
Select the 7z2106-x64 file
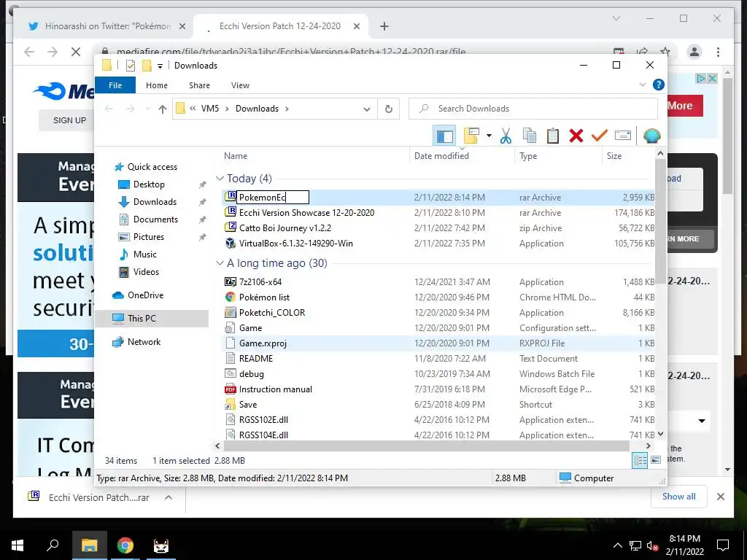point(260,282)
